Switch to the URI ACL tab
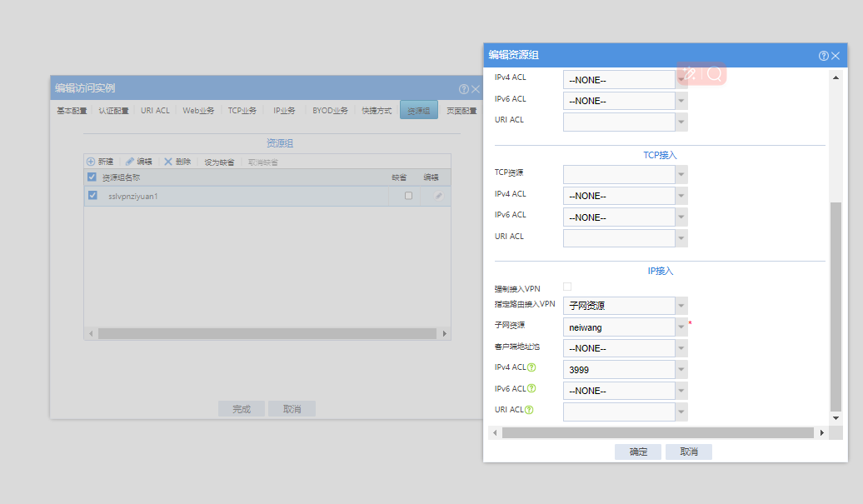The image size is (863, 504). [x=155, y=111]
